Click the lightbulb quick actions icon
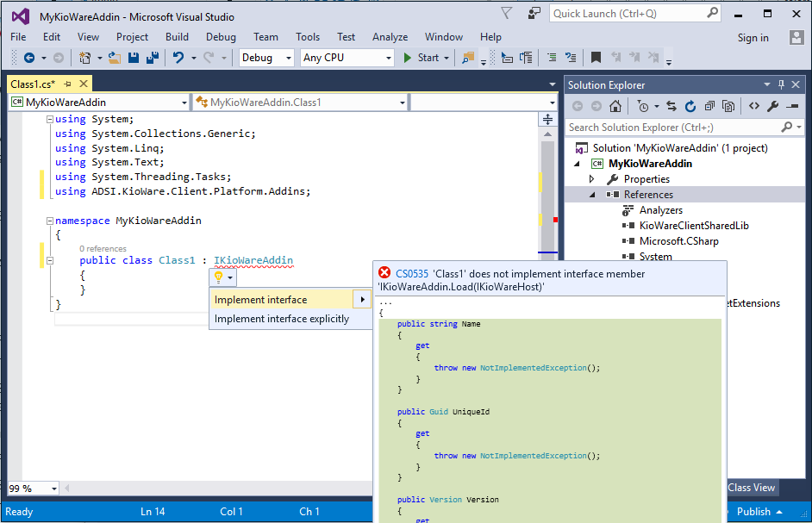812x523 pixels. click(219, 277)
